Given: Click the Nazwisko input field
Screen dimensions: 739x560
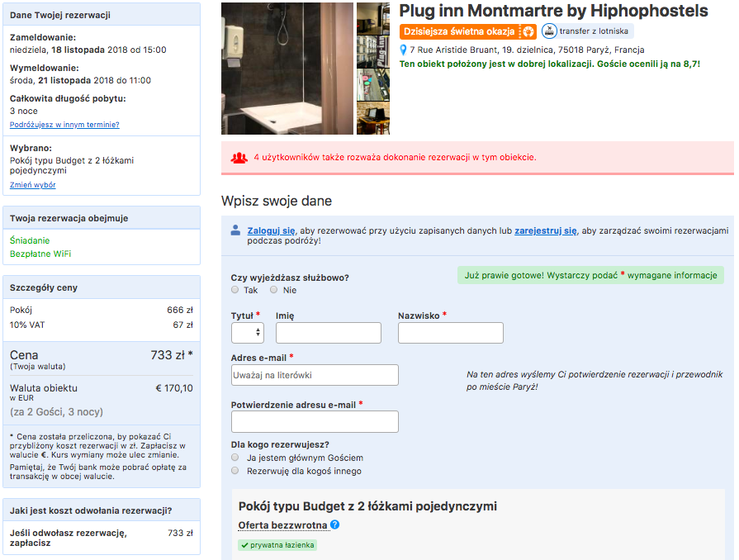Looking at the screenshot, I should [451, 333].
